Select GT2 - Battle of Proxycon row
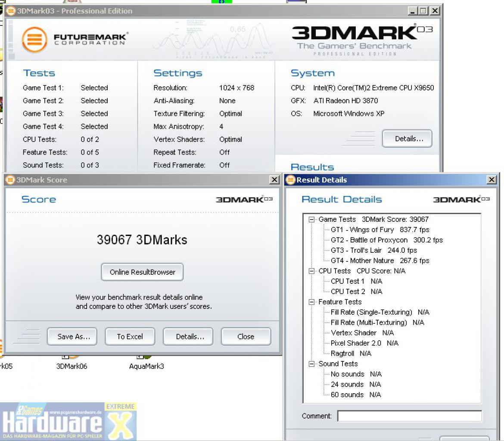This screenshot has height=441, width=504. coord(387,240)
